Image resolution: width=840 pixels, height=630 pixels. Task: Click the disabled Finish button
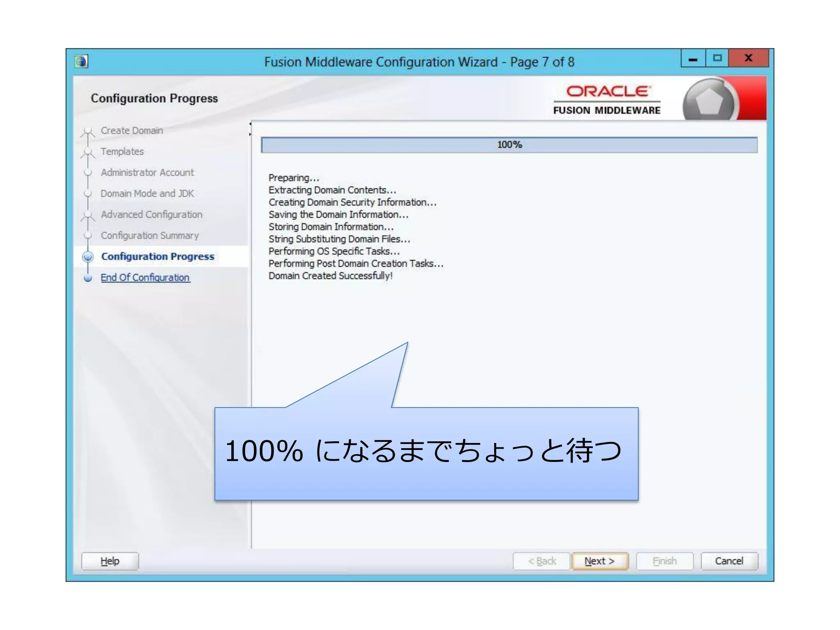coord(664,561)
